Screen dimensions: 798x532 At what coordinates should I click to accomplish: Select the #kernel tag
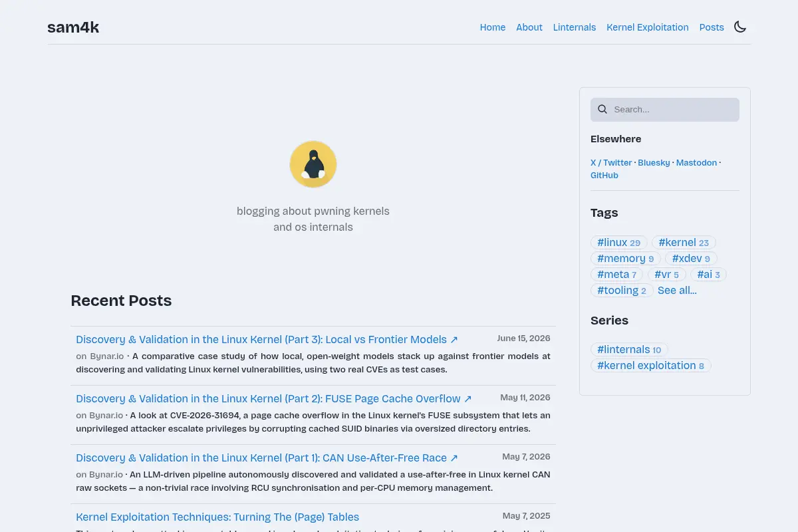point(684,243)
